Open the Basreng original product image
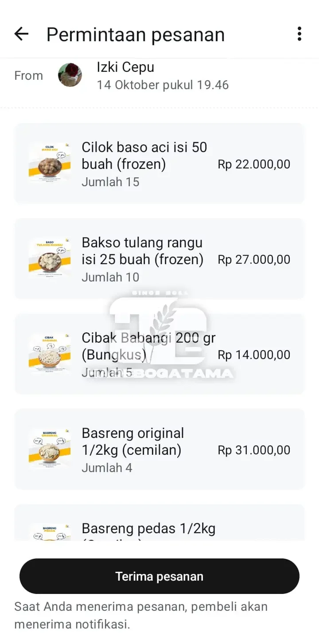 pyautogui.click(x=50, y=449)
